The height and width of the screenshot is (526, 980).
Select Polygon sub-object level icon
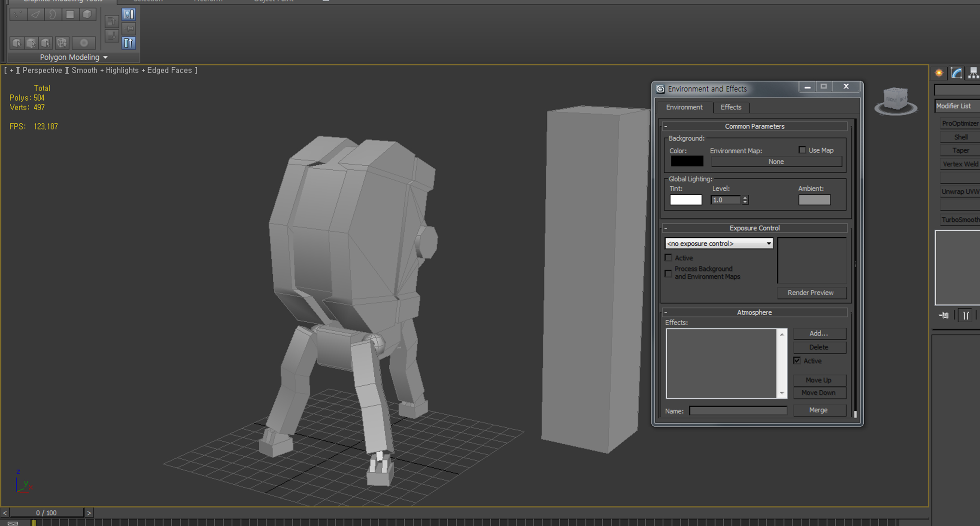(70, 14)
